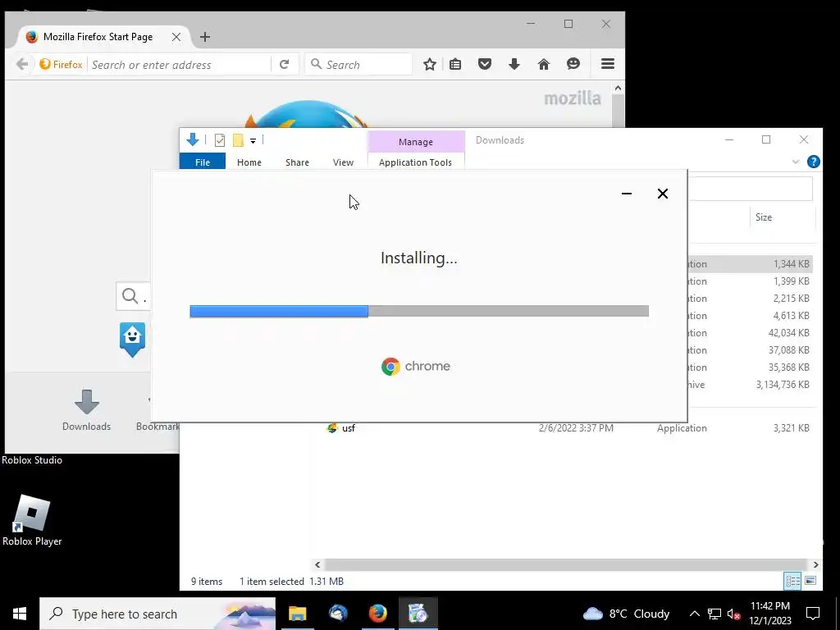
Task: Open Explorer help question mark icon
Action: (813, 162)
